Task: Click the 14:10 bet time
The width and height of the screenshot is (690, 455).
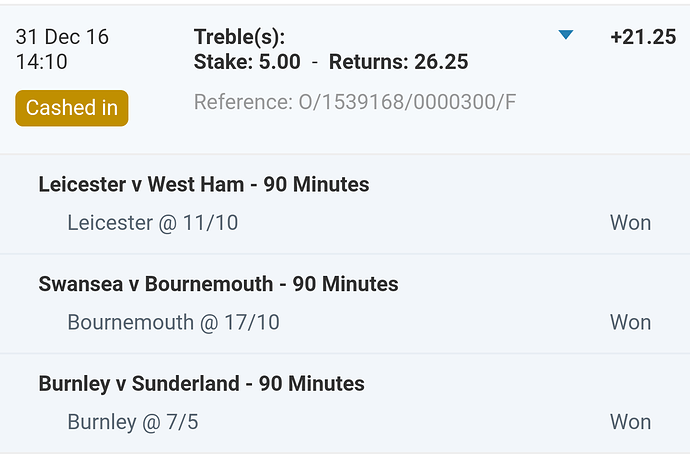Action: click(42, 62)
